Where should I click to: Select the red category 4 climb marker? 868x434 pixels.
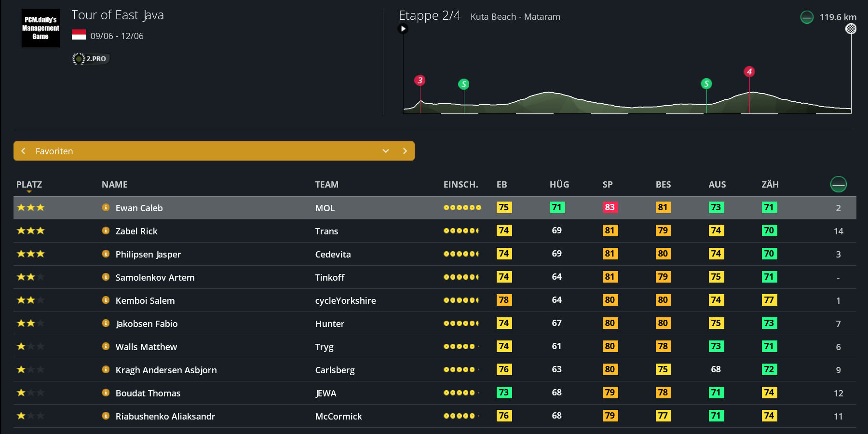[749, 72]
